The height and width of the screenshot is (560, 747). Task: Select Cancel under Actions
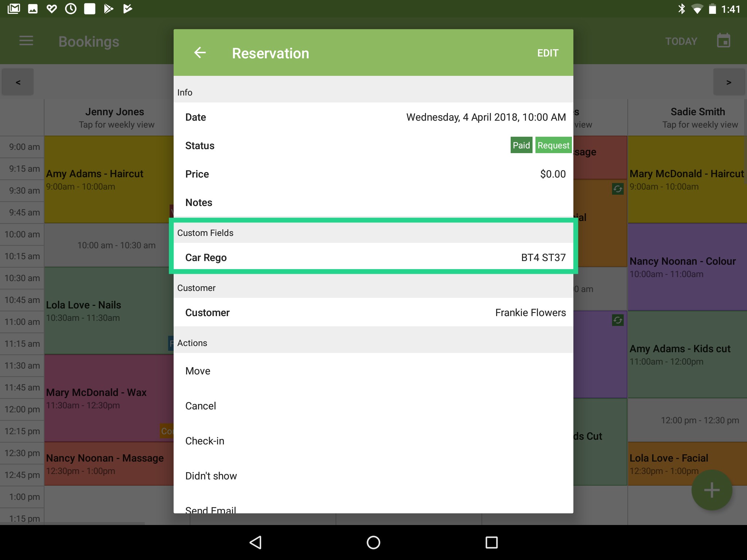(373, 405)
